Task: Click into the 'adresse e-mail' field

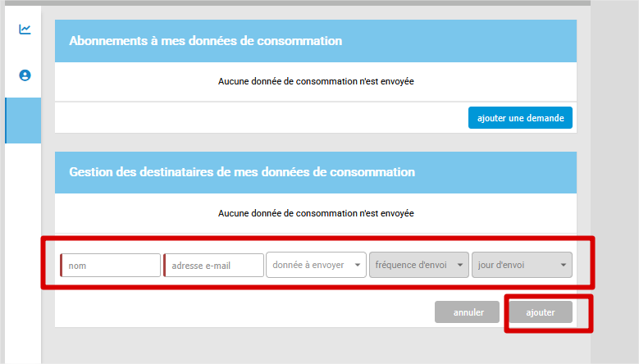Action: [215, 266]
